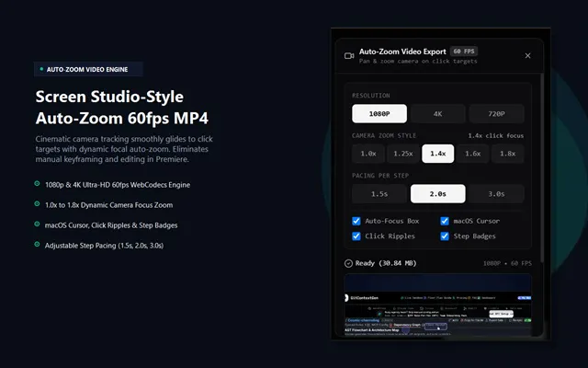This screenshot has height=368, width=588.
Task: Set pacing per step to 3.0s
Action: pyautogui.click(x=496, y=194)
